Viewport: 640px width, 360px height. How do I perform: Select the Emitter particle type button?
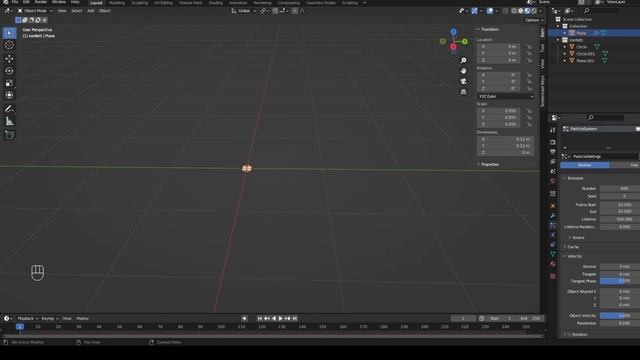coord(584,165)
